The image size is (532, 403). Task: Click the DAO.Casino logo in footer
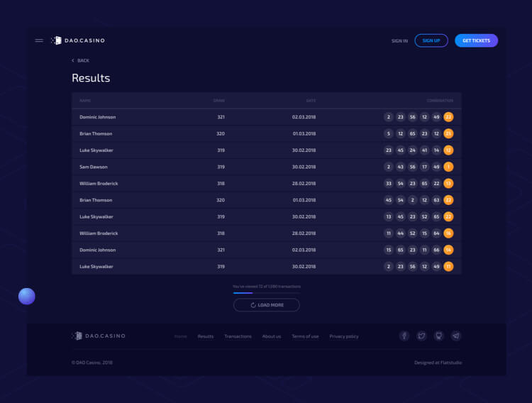tap(99, 336)
